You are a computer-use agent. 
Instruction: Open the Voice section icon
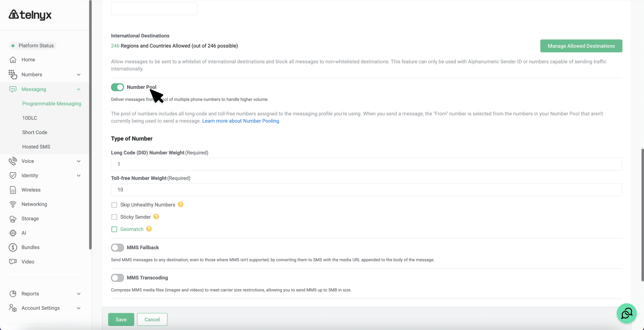click(x=12, y=161)
